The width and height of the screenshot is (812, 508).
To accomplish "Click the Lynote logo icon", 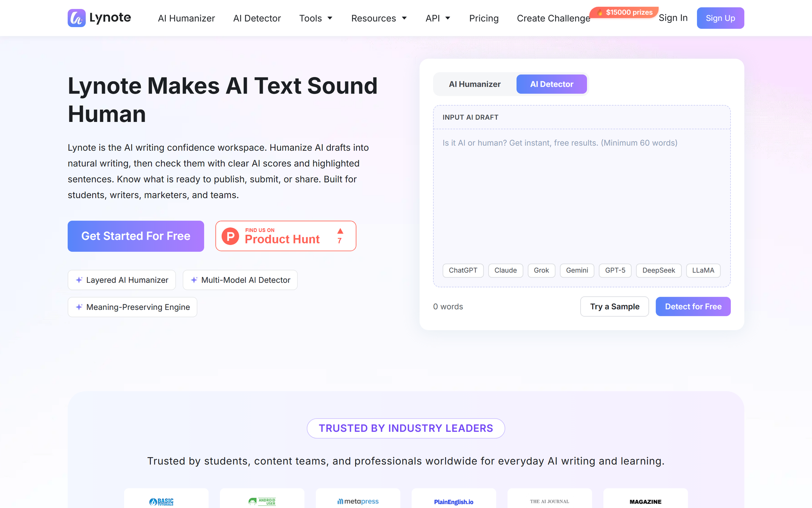I will (x=77, y=18).
